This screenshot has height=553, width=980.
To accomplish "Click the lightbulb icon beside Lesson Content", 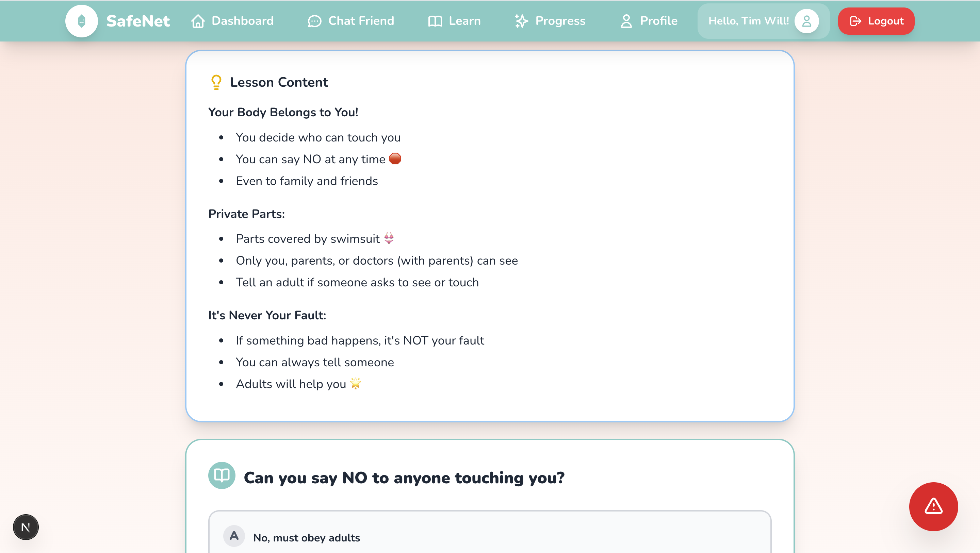I will [216, 82].
